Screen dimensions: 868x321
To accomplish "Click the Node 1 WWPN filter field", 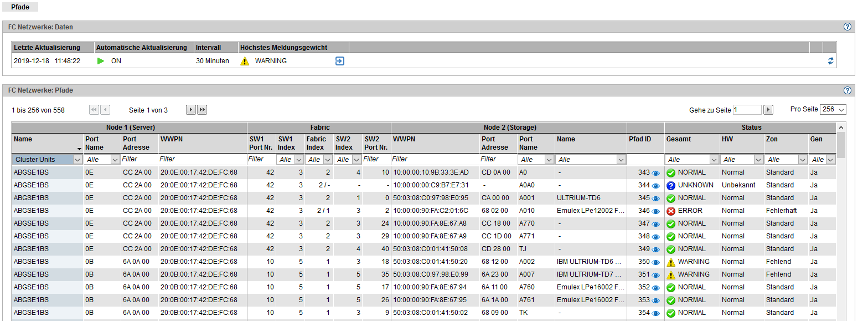I will [x=203, y=160].
